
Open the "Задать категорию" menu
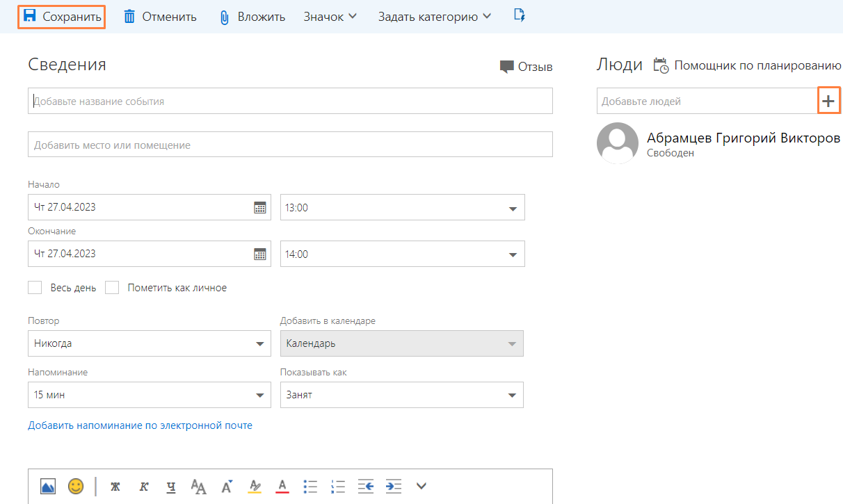pos(434,17)
